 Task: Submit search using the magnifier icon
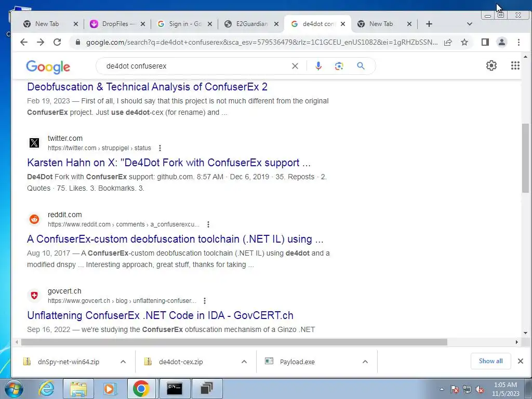click(x=361, y=66)
